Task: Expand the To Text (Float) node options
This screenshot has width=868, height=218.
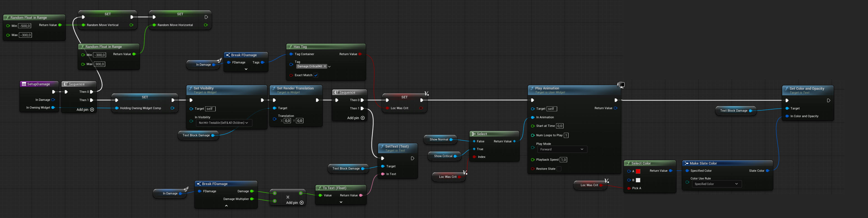Action: tap(341, 202)
